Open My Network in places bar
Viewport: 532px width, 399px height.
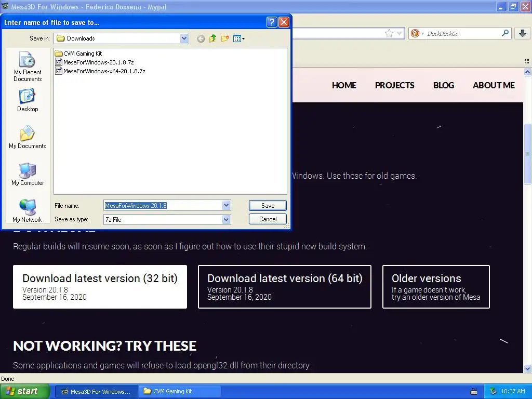point(28,211)
